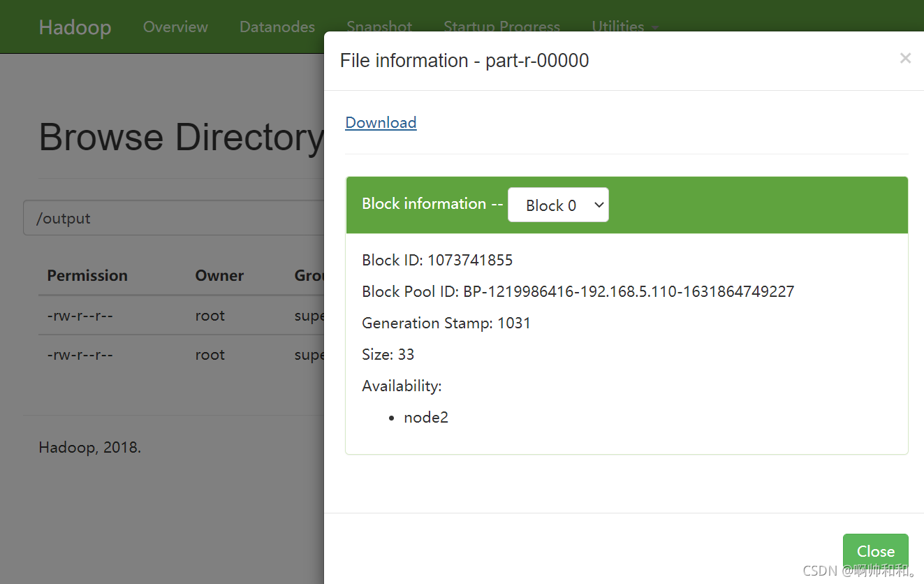
Task: Click the Permission column header
Action: click(x=87, y=275)
